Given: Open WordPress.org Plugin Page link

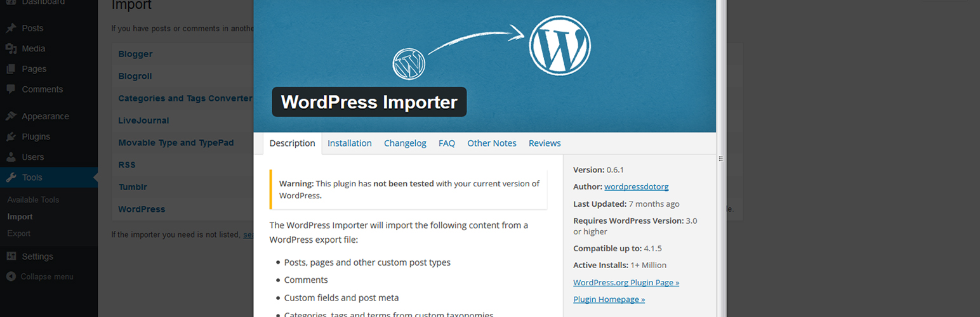Looking at the screenshot, I should (x=626, y=282).
